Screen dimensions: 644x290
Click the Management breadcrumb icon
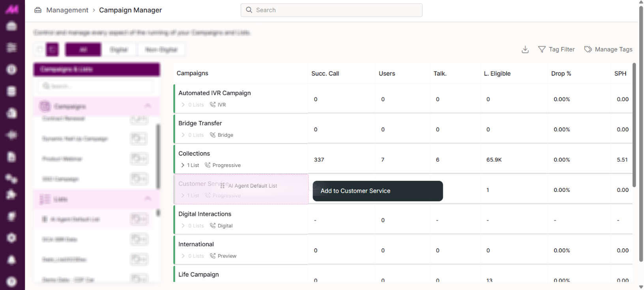pos(38,10)
